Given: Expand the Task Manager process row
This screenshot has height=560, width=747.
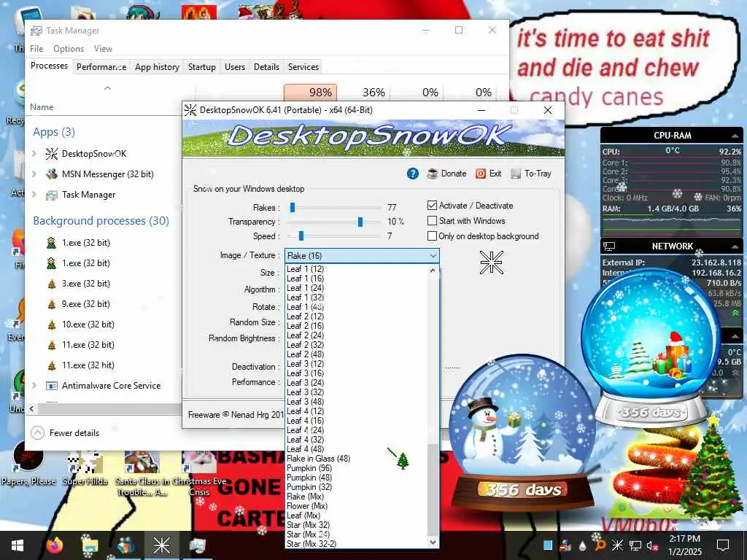Looking at the screenshot, I should [34, 195].
